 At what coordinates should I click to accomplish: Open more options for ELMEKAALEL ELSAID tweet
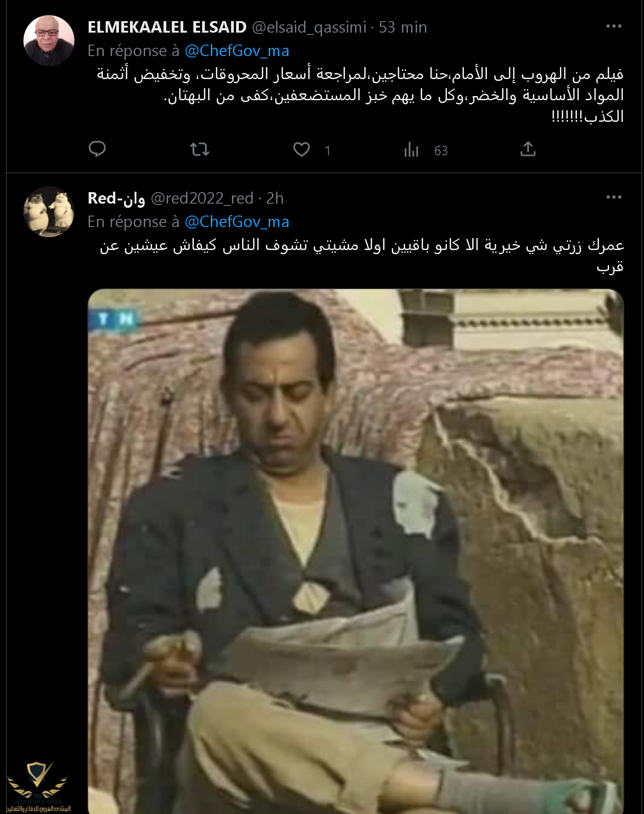614,26
